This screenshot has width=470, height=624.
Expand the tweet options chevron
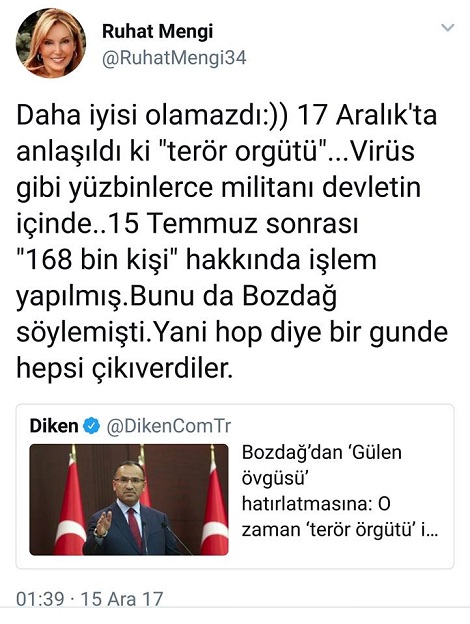[x=448, y=27]
